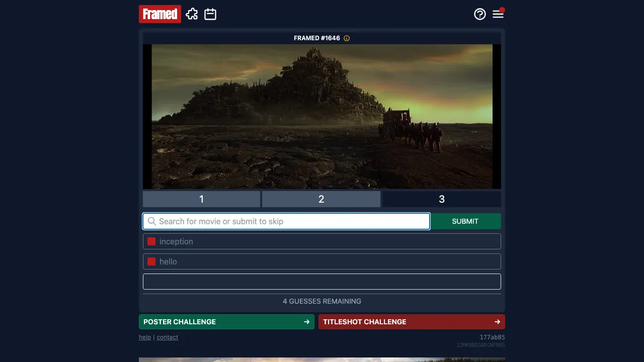Open the question mark help icon
The height and width of the screenshot is (362, 644).
[x=480, y=14]
